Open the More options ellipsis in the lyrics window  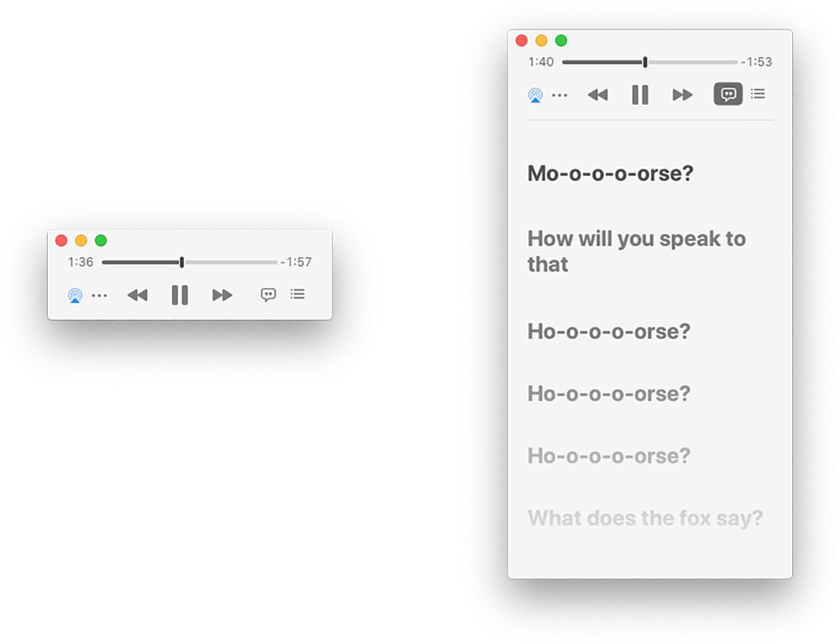(x=559, y=96)
